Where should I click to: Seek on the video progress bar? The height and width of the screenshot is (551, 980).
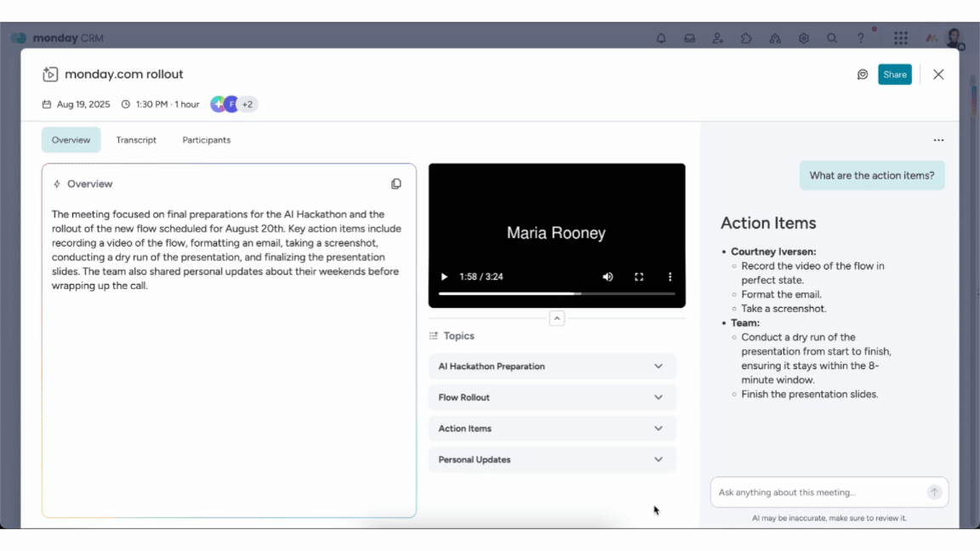point(557,293)
